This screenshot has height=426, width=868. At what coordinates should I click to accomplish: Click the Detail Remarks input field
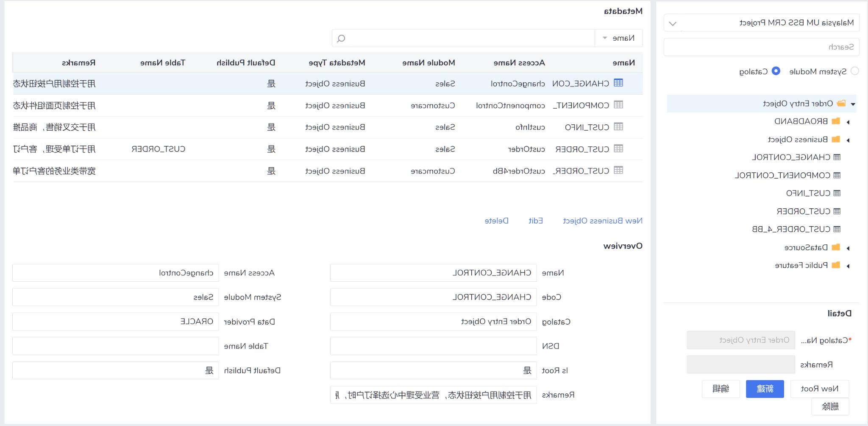(740, 364)
